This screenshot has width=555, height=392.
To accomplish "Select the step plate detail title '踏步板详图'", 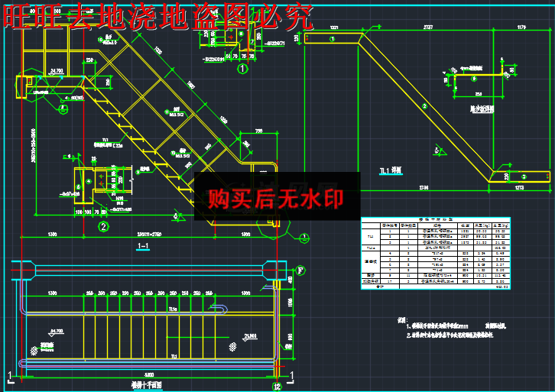I will point(482,109).
